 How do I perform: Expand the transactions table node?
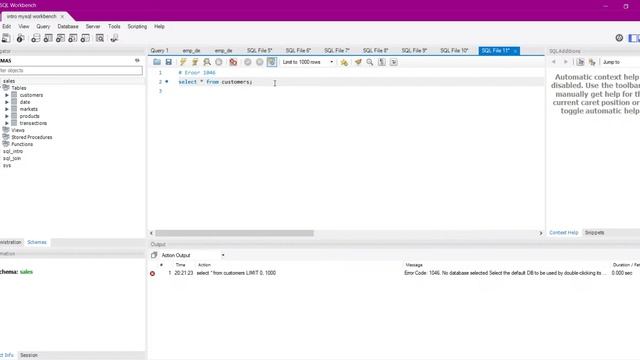coord(7,123)
